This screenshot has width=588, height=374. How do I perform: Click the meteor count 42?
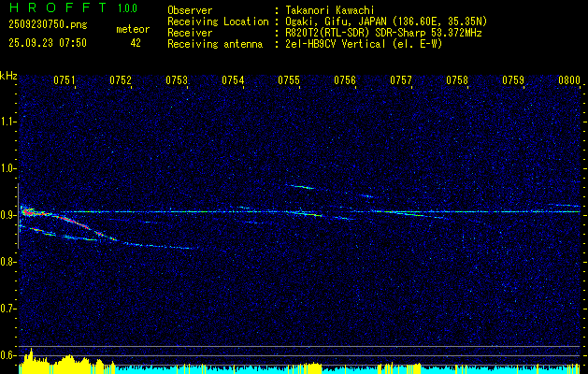click(x=136, y=43)
